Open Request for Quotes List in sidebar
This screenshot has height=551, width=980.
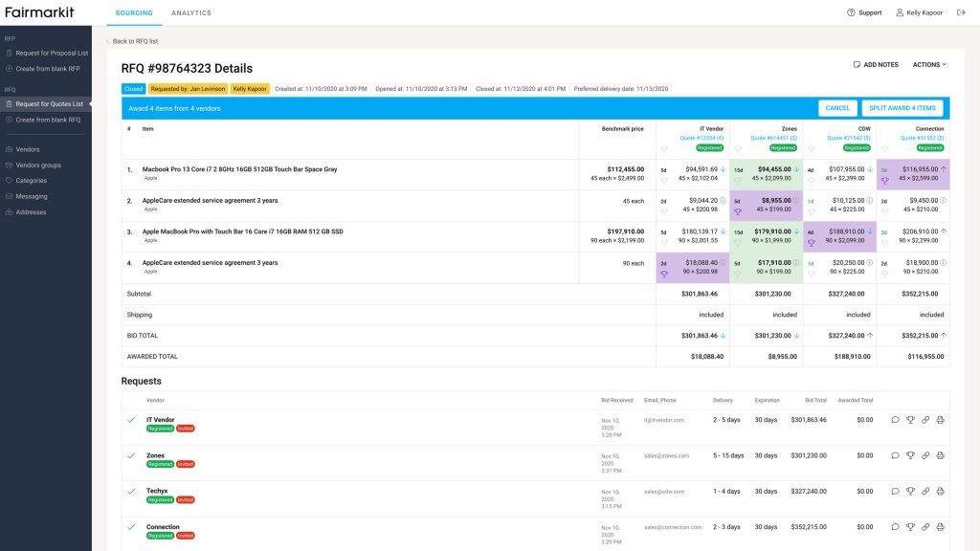point(46,103)
